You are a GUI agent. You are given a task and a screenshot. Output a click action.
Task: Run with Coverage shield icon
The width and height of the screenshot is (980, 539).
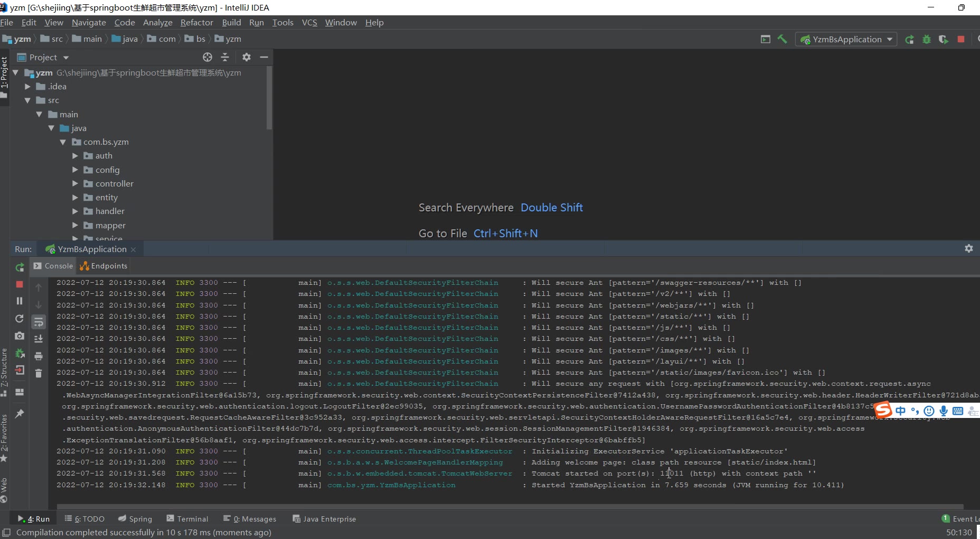943,40
